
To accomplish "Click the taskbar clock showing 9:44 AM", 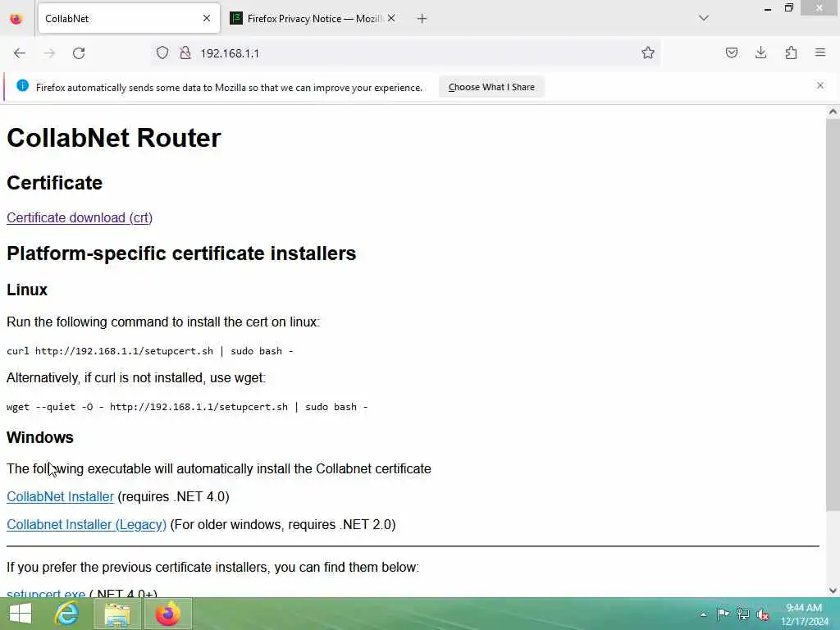I will [804, 614].
